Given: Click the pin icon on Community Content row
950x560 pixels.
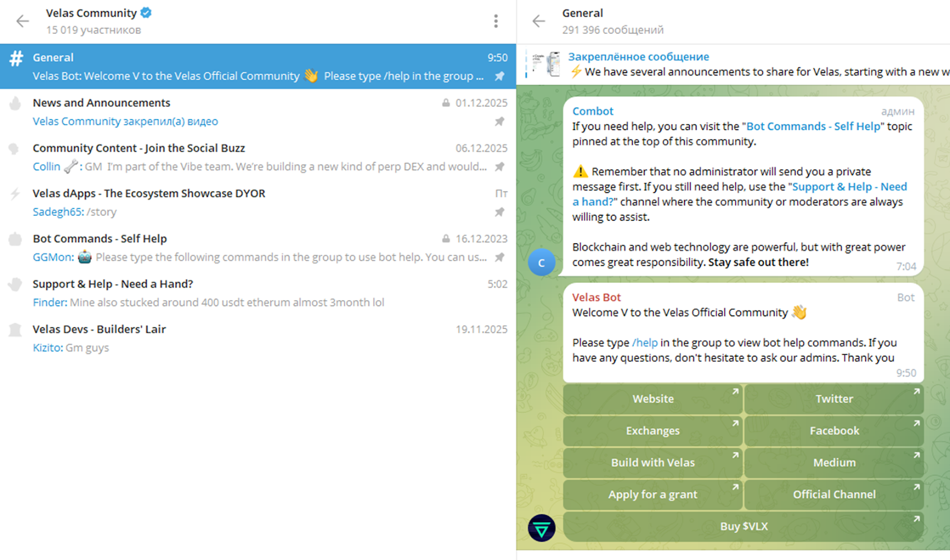Looking at the screenshot, I should [500, 167].
